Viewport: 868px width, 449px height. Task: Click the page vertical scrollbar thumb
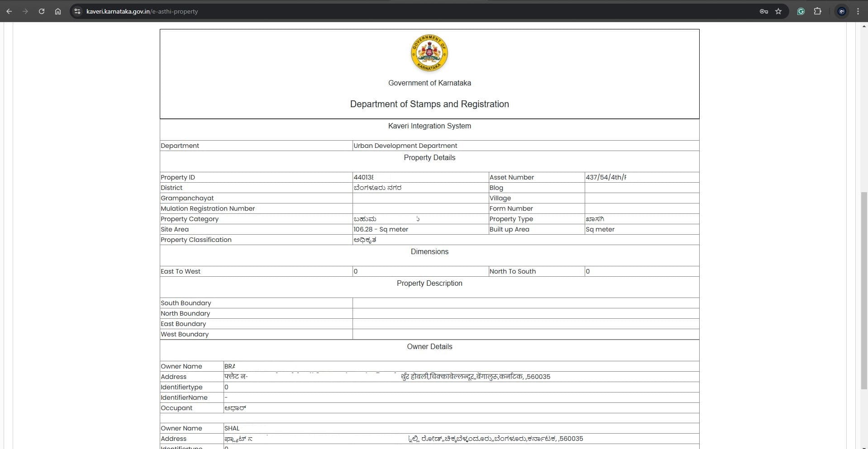pos(864,289)
